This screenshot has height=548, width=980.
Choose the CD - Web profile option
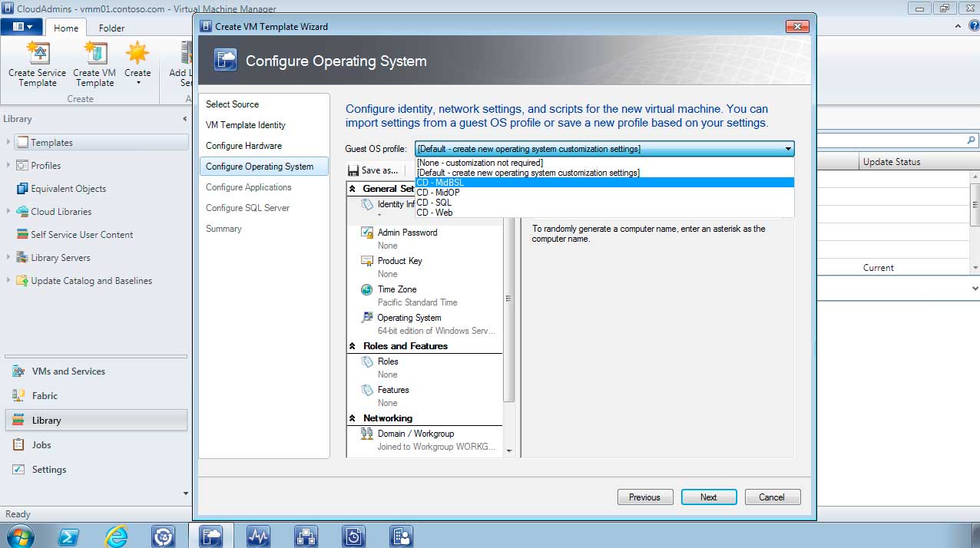coord(604,213)
